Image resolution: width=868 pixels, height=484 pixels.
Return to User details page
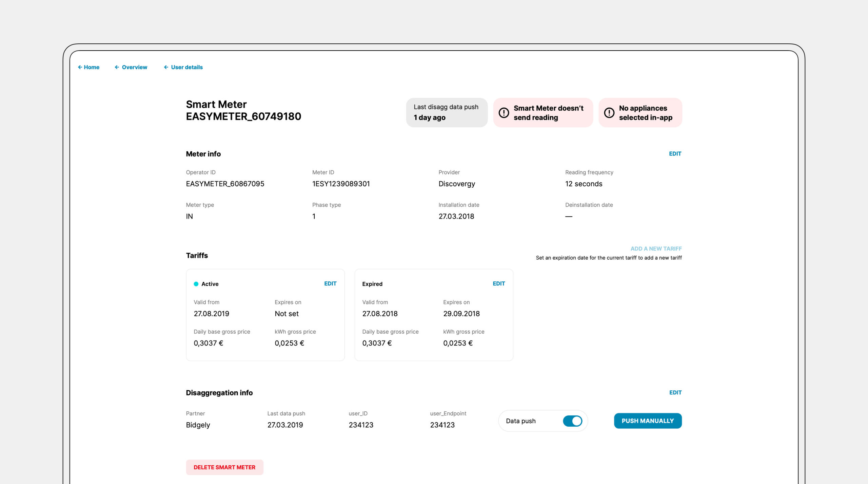tap(186, 67)
